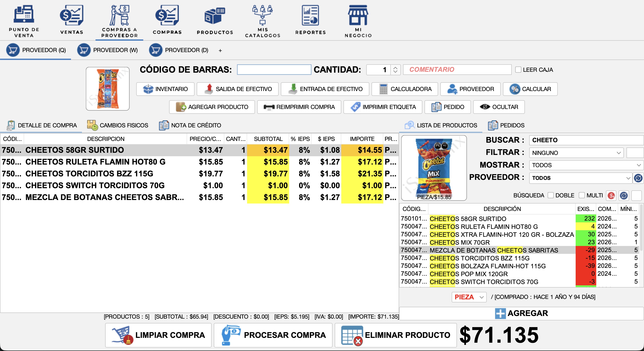Select CHEETOS RULETA FLAMIN HOT80 G purchase row

(199, 162)
